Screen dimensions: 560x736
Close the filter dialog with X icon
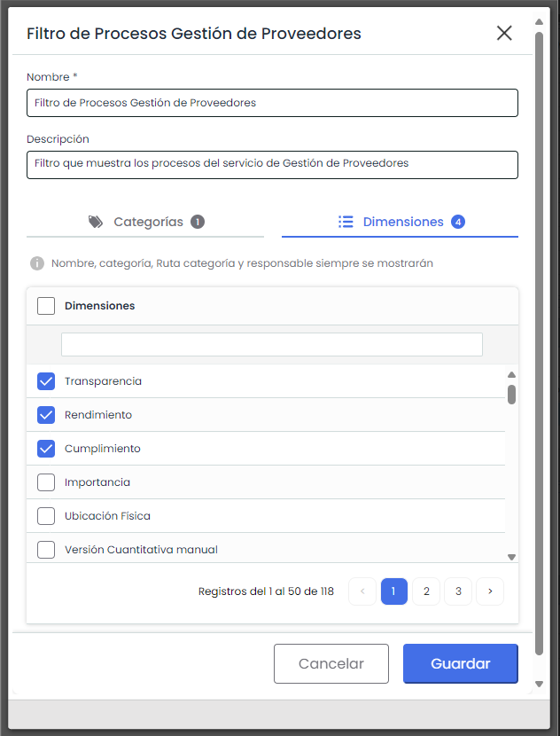(504, 34)
